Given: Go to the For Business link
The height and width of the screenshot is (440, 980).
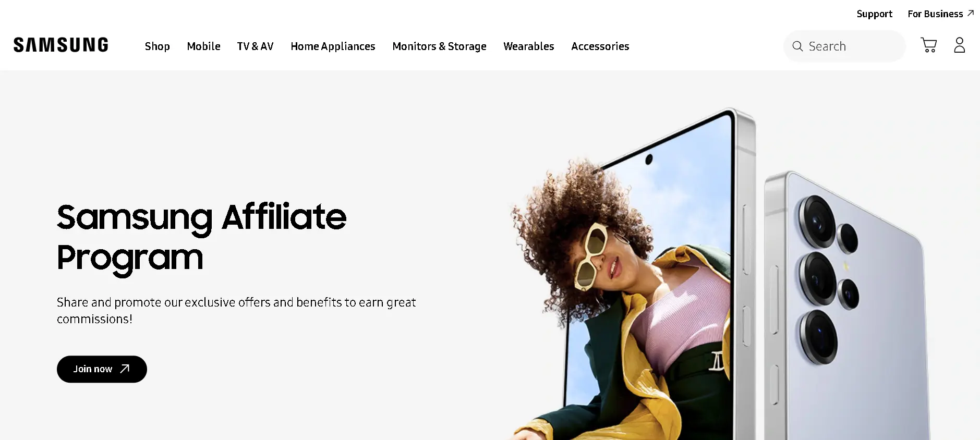Looking at the screenshot, I should pyautogui.click(x=935, y=14).
